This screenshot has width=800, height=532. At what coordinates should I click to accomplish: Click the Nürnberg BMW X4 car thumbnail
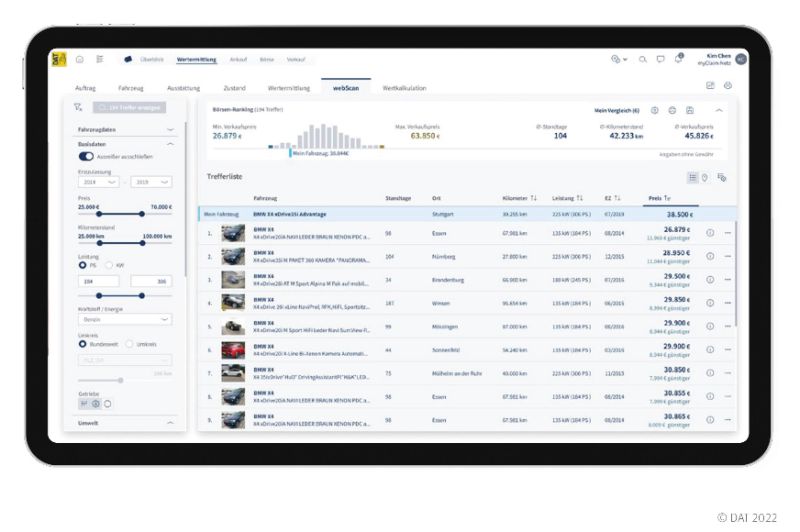pyautogui.click(x=232, y=256)
